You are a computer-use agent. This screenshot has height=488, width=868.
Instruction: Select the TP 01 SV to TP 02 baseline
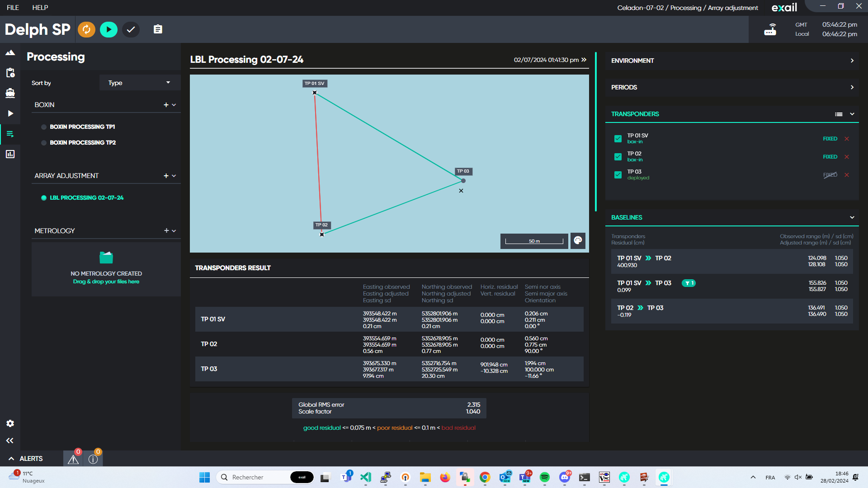point(732,261)
